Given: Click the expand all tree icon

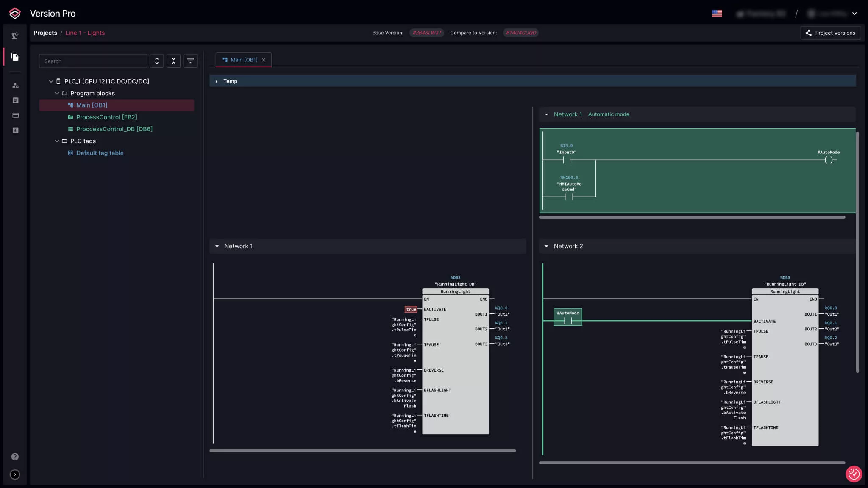Looking at the screenshot, I should point(157,61).
